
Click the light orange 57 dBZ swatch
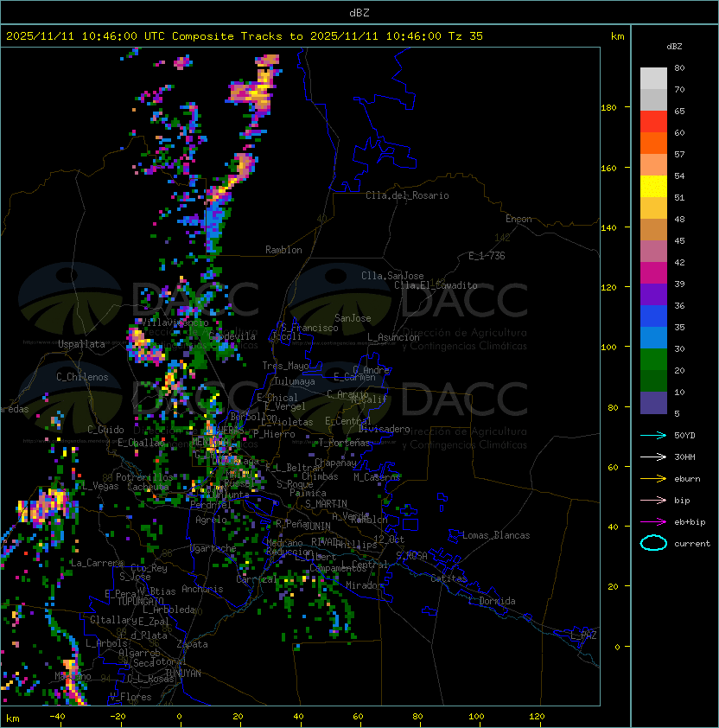[653, 165]
